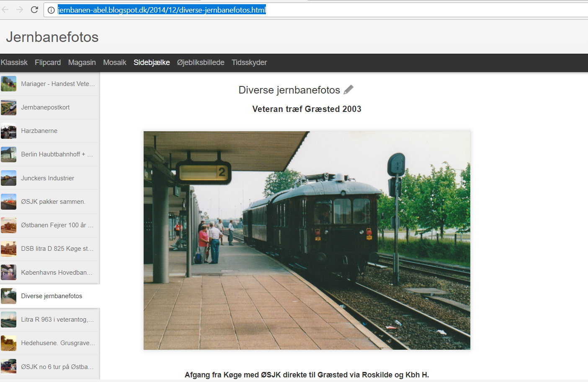588x382 pixels.
Task: Click the Jernbanepostkort thumbnail
Action: pyautogui.click(x=8, y=107)
